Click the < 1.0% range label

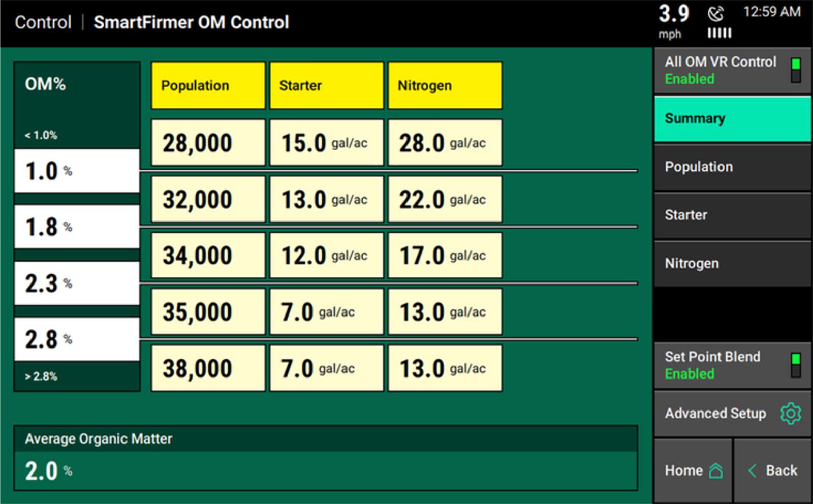41,135
